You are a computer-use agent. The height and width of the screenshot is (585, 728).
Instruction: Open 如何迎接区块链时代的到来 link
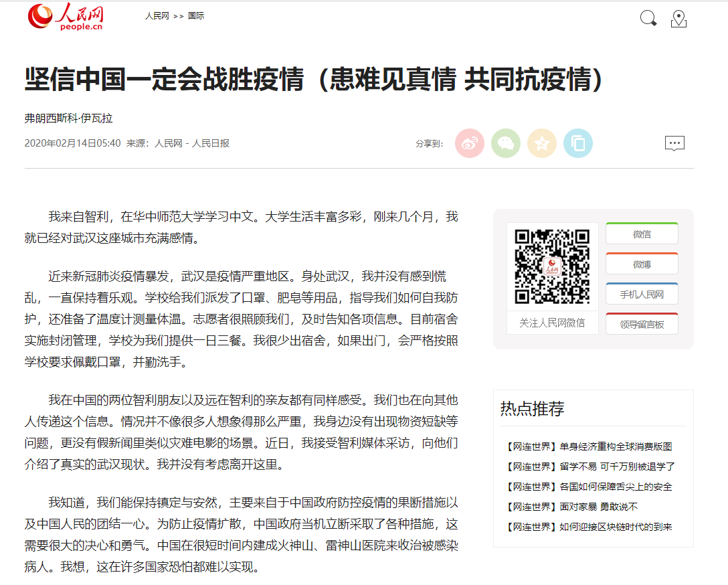(616, 527)
